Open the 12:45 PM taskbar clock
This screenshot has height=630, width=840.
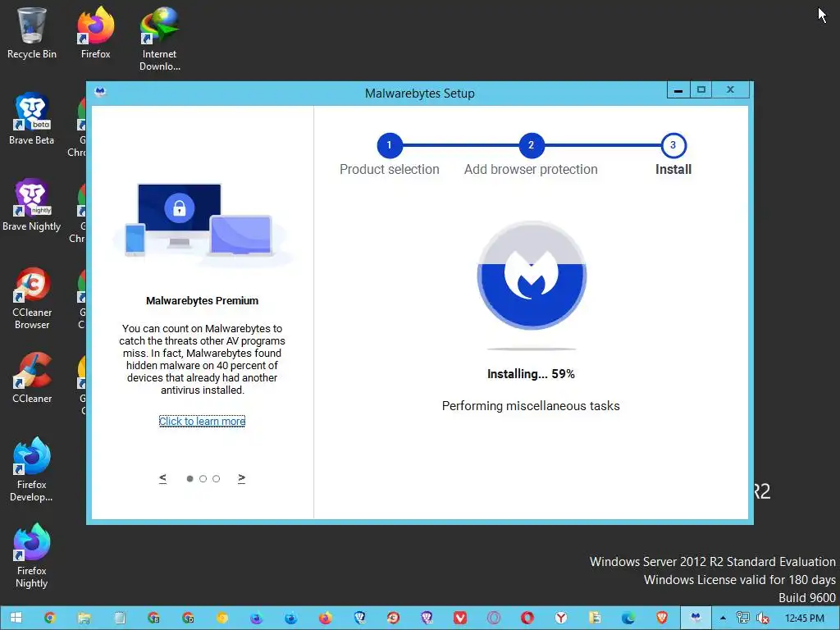tap(805, 619)
